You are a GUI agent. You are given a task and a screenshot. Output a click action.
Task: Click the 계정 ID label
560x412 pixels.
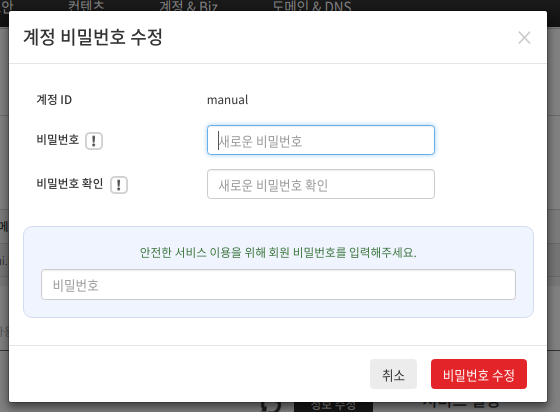[54, 100]
